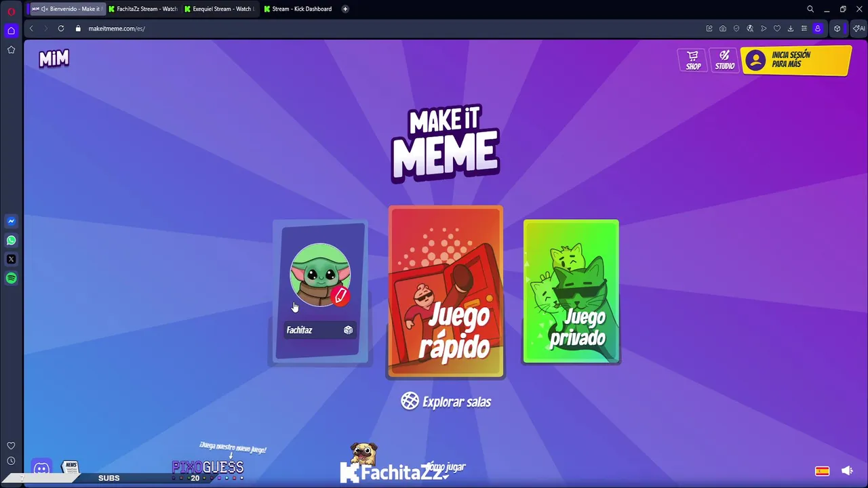Click the Fachitaz nickname field
Screen dimensions: 868x488
(x=319, y=330)
